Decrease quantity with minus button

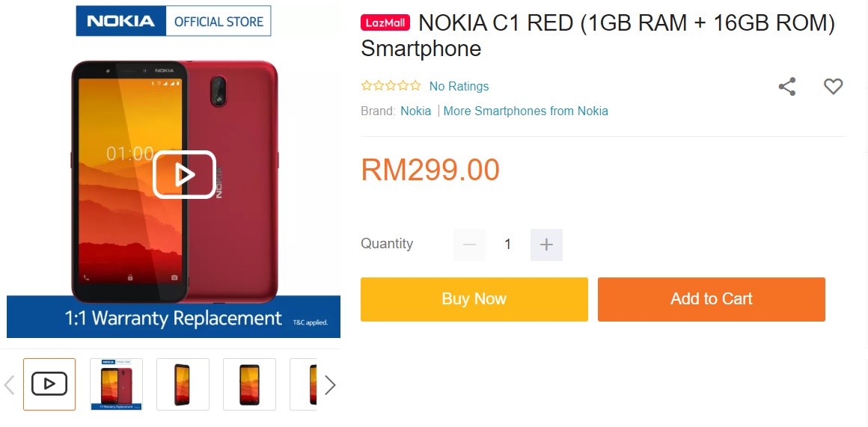pyautogui.click(x=469, y=245)
